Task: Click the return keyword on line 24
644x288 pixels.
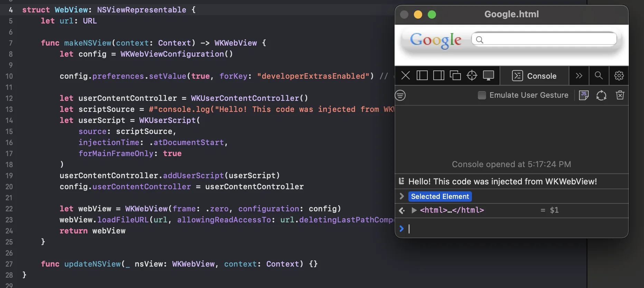Action: (74, 231)
